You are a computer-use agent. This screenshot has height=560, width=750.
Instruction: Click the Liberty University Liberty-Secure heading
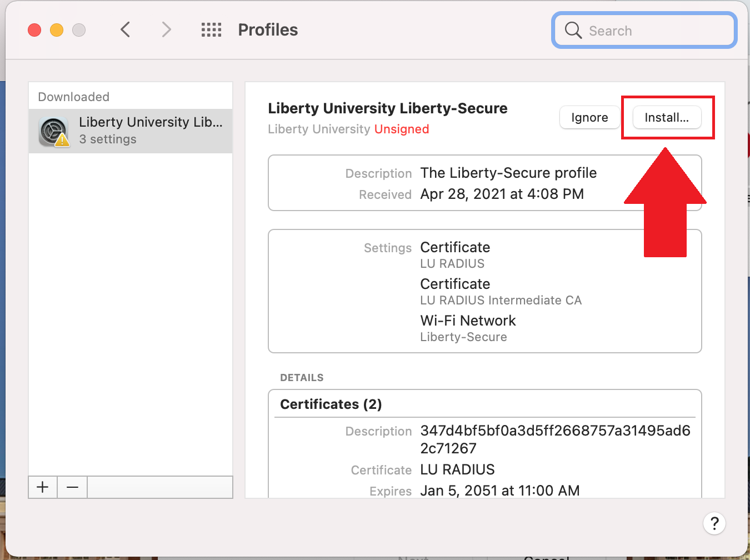(387, 108)
